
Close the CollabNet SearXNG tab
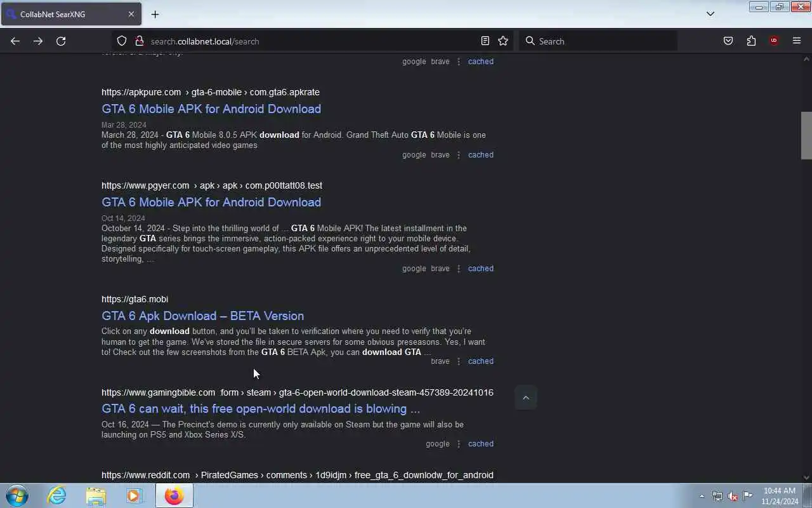point(131,14)
